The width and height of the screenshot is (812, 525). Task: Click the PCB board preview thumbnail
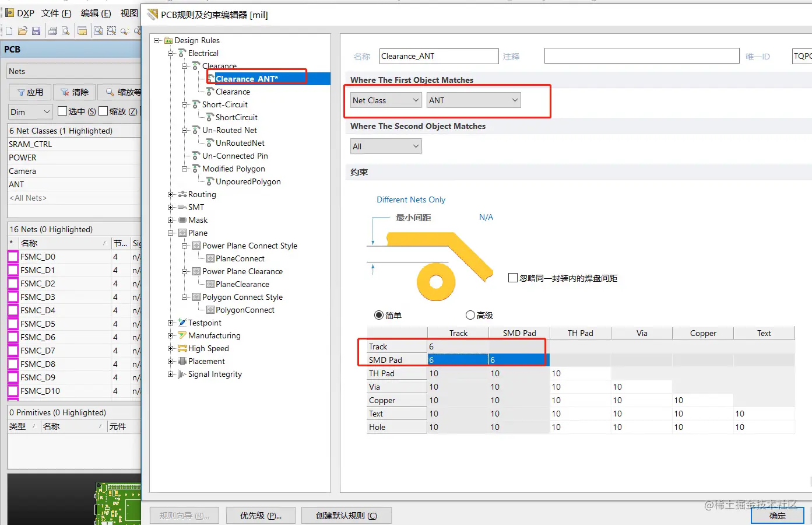click(x=118, y=502)
